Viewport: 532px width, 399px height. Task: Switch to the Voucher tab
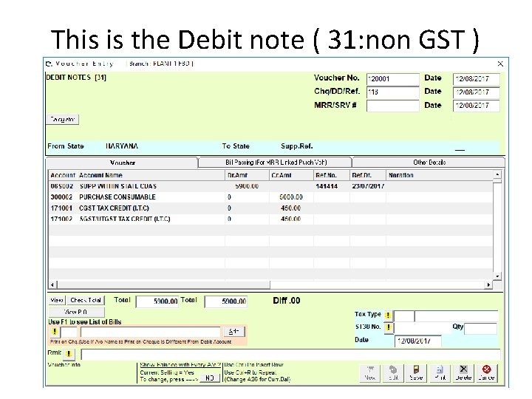(x=123, y=163)
